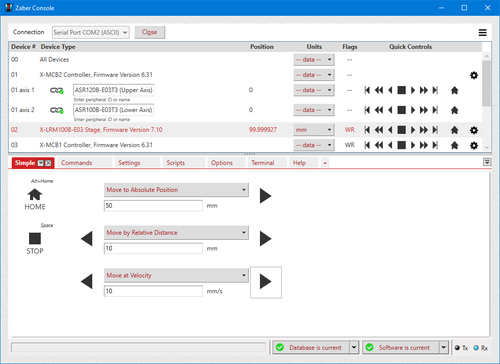Click the link icon for 01 axis 2

coord(57,110)
